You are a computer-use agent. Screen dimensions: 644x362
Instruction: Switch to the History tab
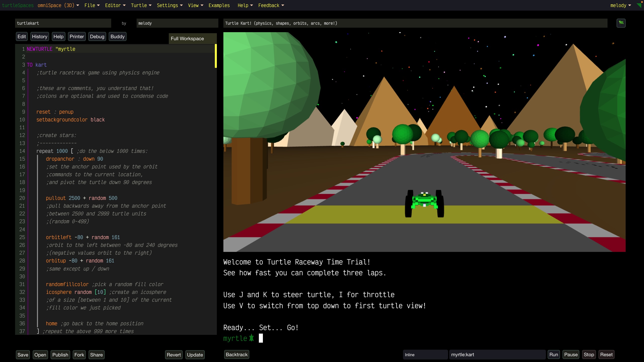click(39, 36)
